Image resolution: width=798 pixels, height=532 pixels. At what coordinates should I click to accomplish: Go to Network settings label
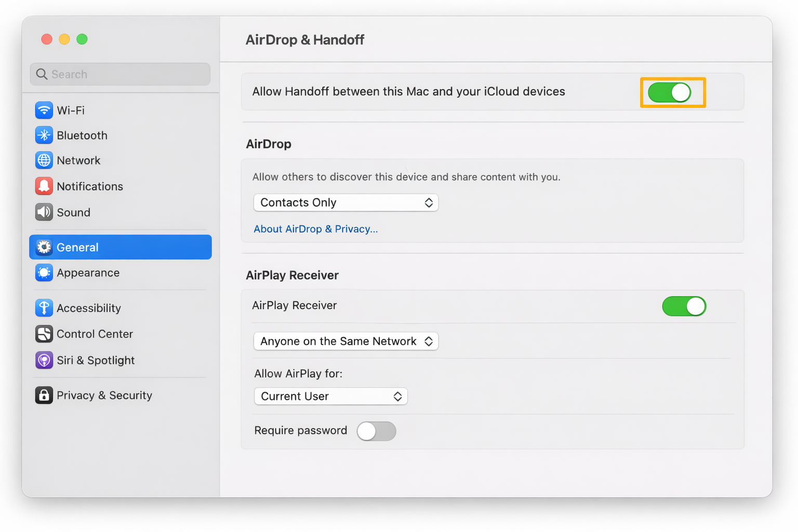tap(78, 161)
